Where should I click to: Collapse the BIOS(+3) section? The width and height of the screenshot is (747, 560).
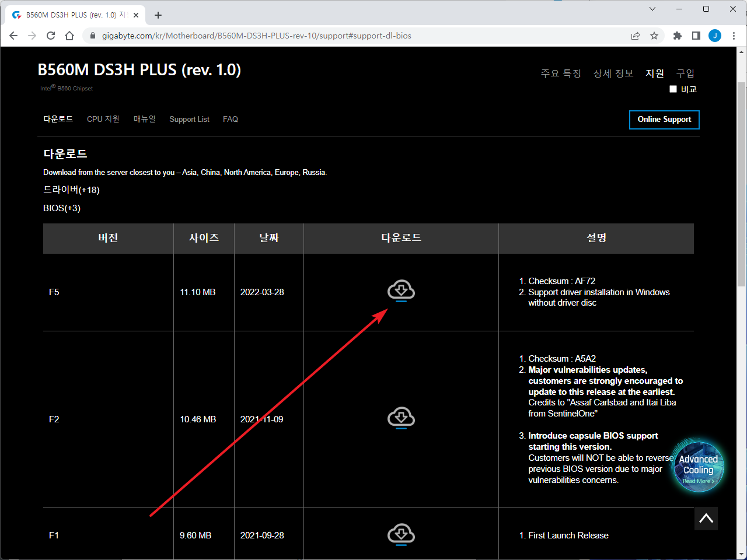(x=62, y=208)
